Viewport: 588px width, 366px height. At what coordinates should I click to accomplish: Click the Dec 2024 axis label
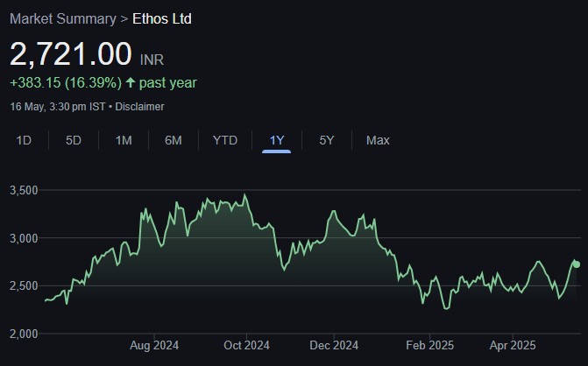pyautogui.click(x=334, y=345)
